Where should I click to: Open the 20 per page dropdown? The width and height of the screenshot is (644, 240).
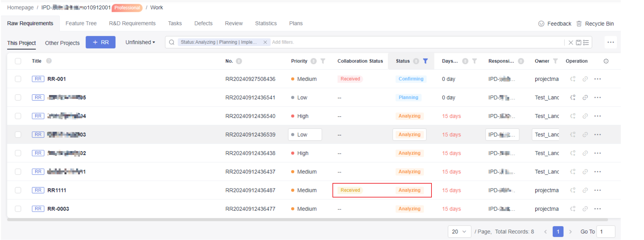(459, 232)
